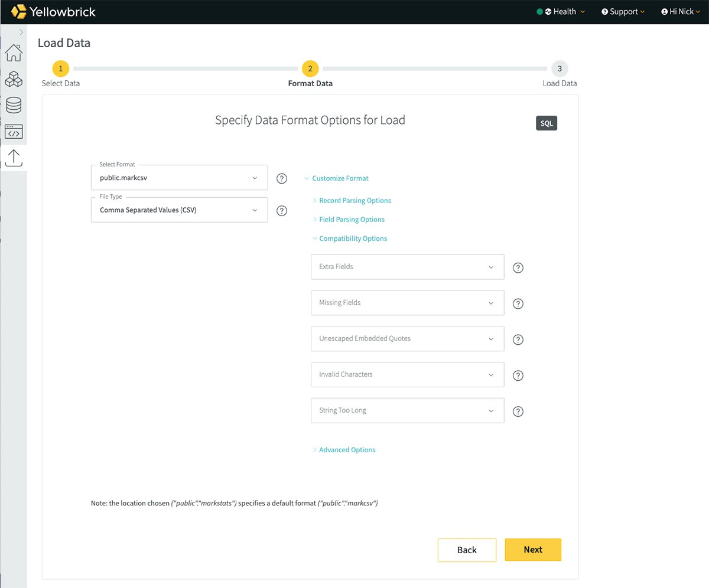The width and height of the screenshot is (709, 588).
Task: Click help icon beside Unescaped Embedded Quotes
Action: pos(518,339)
